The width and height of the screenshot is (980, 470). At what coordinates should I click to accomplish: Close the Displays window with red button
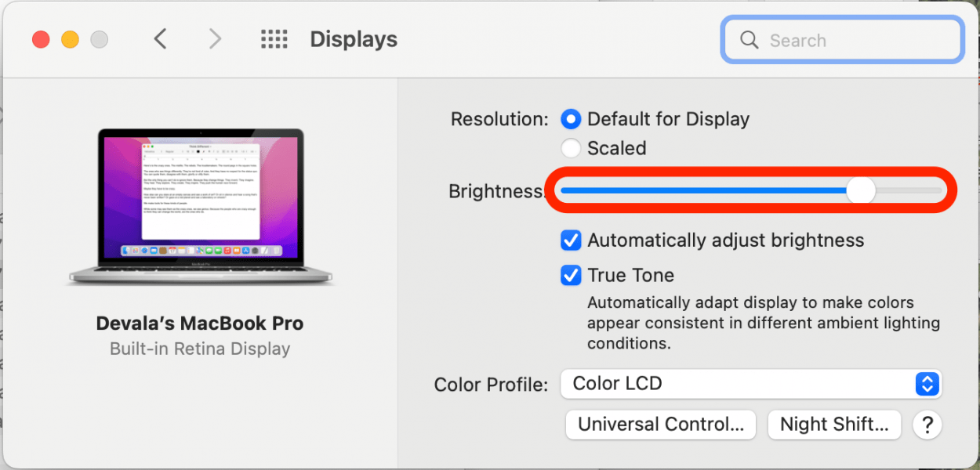click(41, 39)
